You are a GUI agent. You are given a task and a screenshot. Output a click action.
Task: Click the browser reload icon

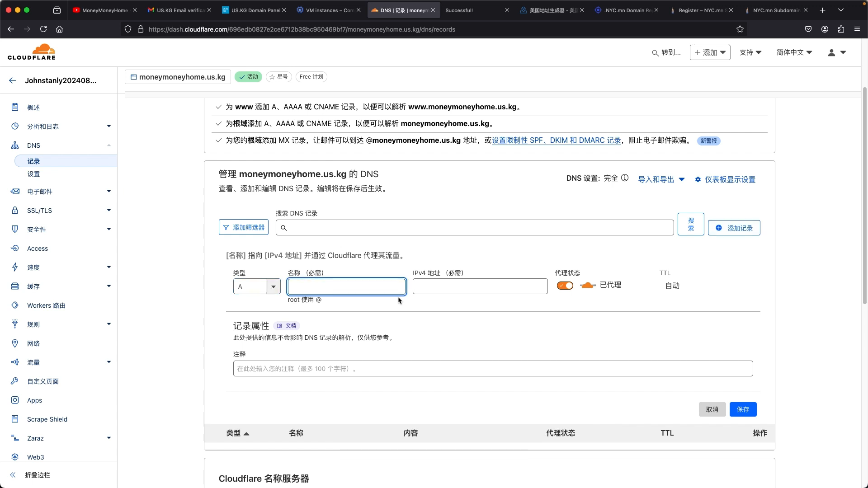[43, 29]
